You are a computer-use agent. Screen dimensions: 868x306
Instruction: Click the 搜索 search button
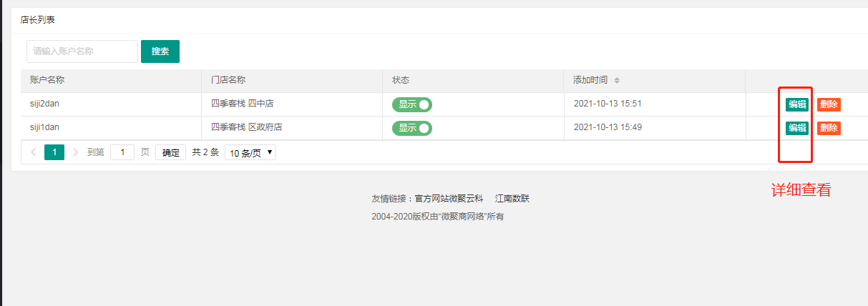160,51
